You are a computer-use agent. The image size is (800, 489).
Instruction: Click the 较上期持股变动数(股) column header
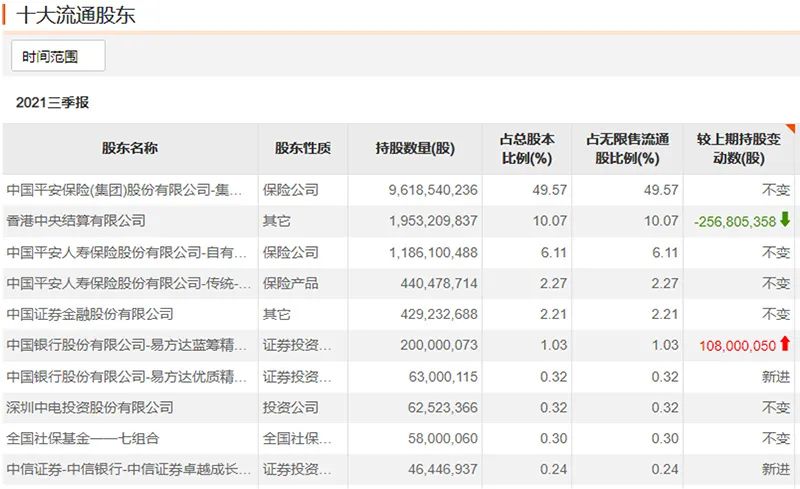click(x=741, y=149)
